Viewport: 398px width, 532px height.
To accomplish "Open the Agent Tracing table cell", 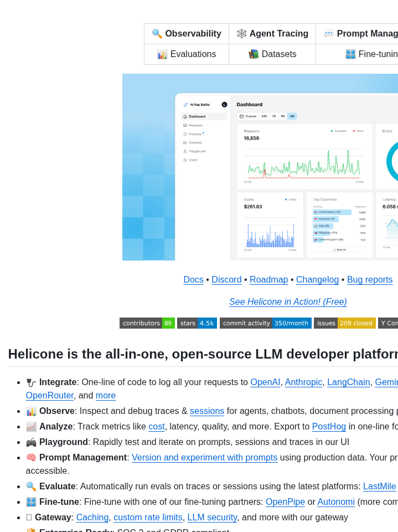I will (x=272, y=34).
